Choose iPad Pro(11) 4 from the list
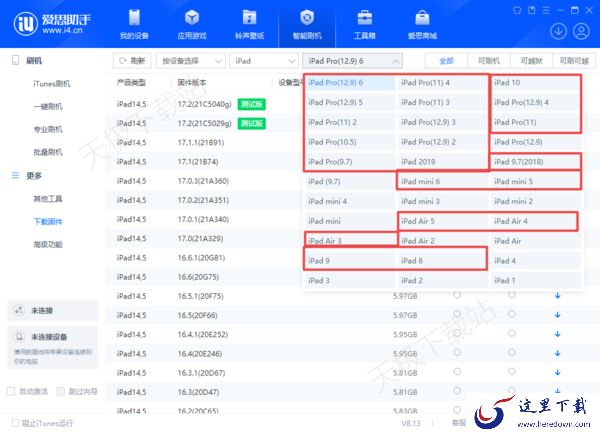The image size is (600, 432). click(442, 83)
